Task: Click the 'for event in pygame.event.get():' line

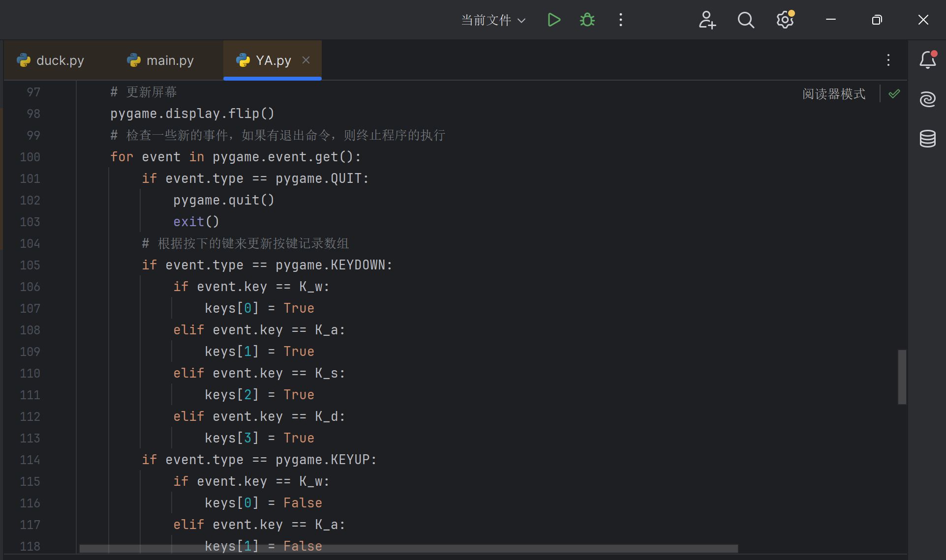Action: coord(236,157)
